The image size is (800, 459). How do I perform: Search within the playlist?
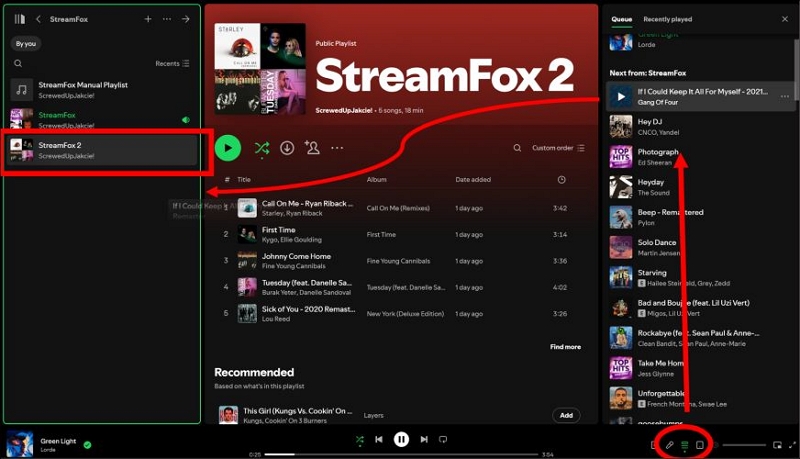(x=517, y=148)
